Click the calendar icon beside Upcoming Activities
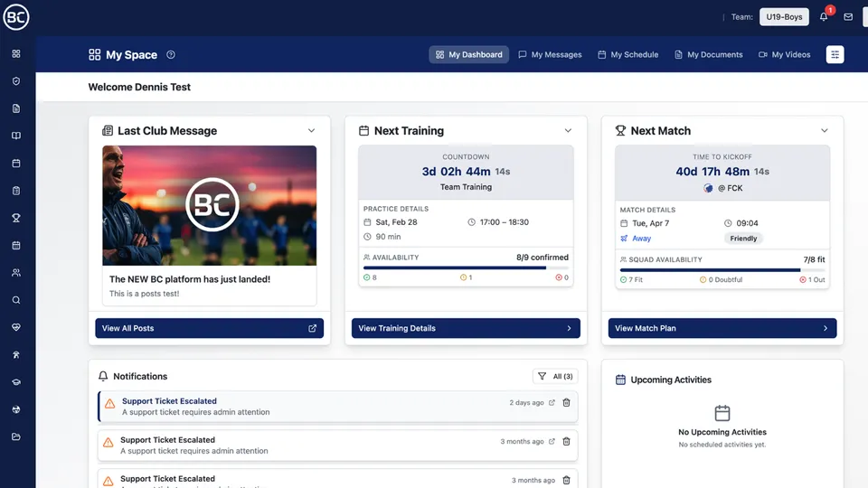 click(620, 380)
